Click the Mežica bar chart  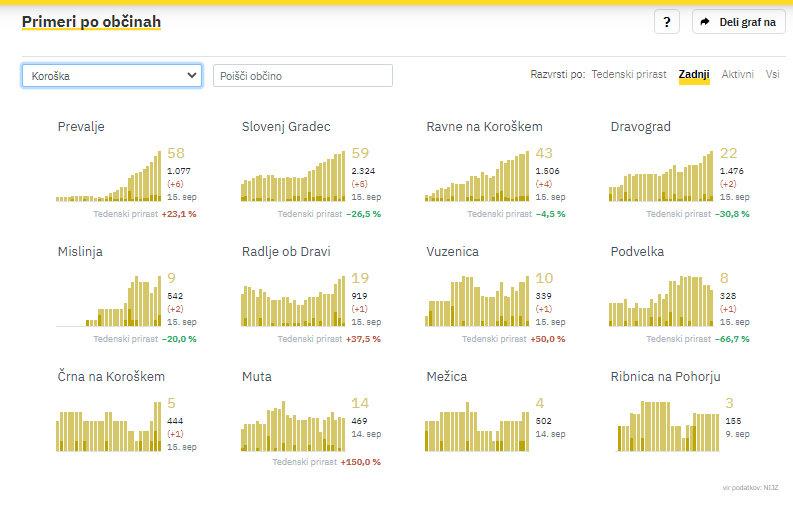click(x=476, y=426)
